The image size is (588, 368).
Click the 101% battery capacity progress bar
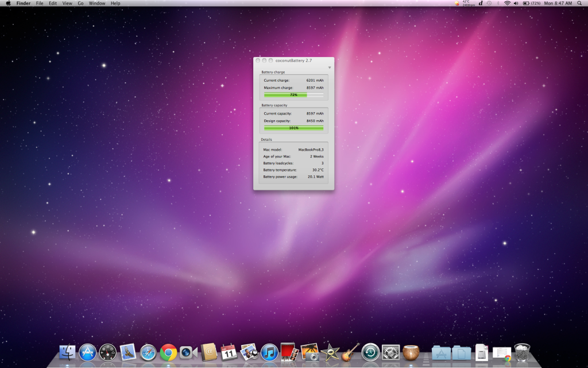[x=293, y=128]
